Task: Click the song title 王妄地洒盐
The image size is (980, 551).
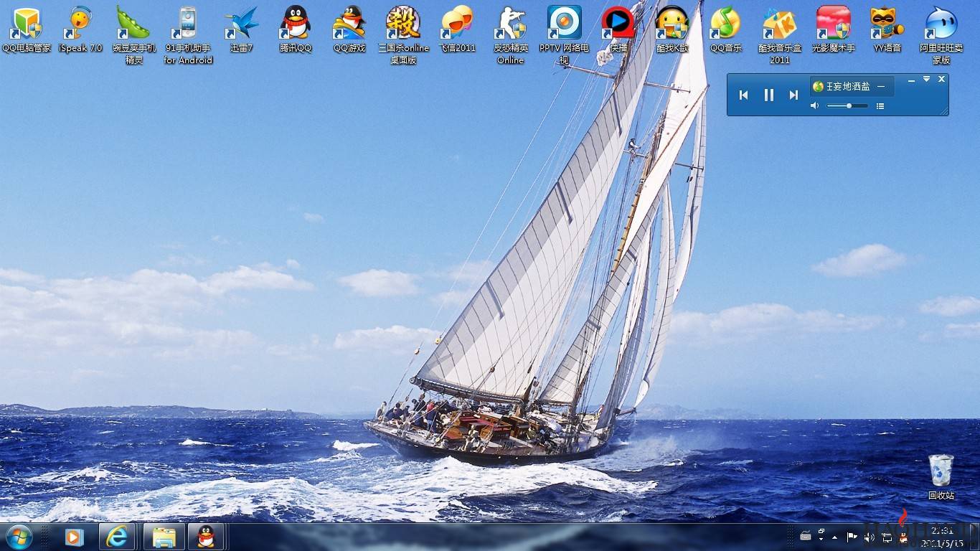Action: [848, 86]
